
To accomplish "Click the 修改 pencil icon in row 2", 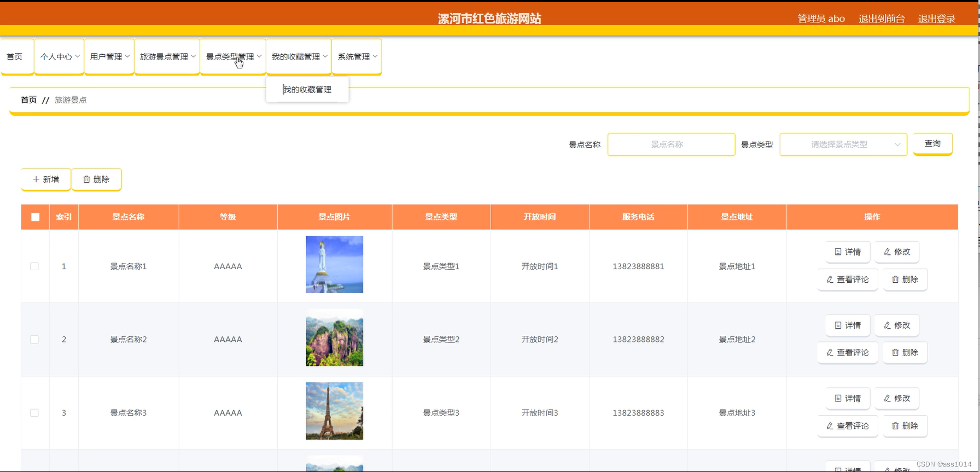I will [887, 325].
